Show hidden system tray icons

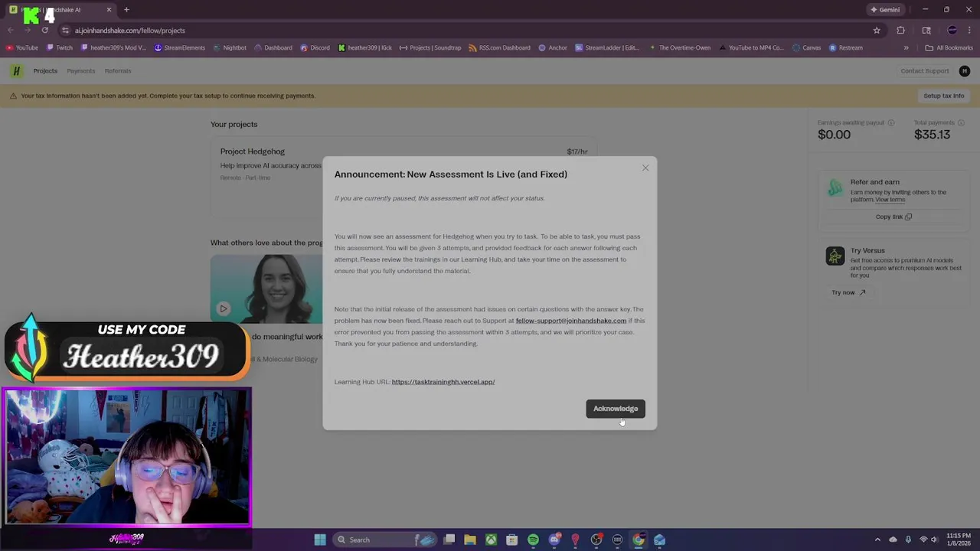tap(877, 540)
